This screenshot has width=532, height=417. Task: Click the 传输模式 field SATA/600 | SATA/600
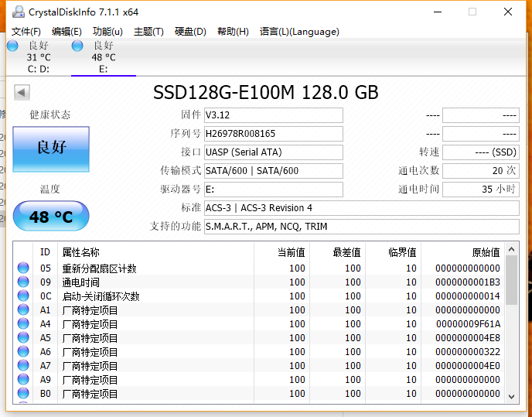tap(274, 171)
